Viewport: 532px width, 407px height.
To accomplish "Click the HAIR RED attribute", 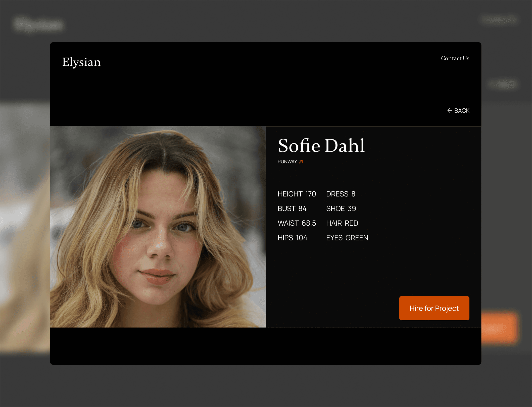I will (x=342, y=223).
